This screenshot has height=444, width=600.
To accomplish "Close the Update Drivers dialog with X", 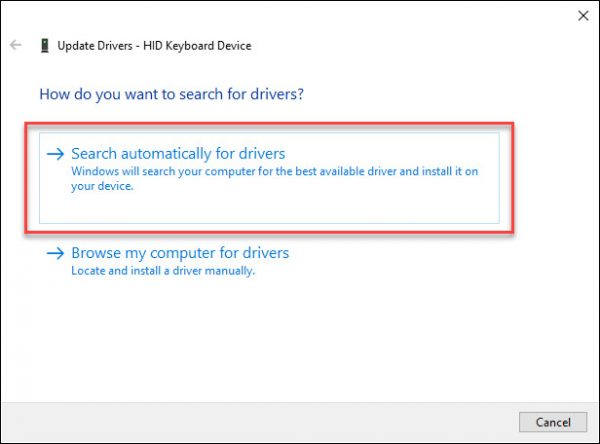I will 583,15.
